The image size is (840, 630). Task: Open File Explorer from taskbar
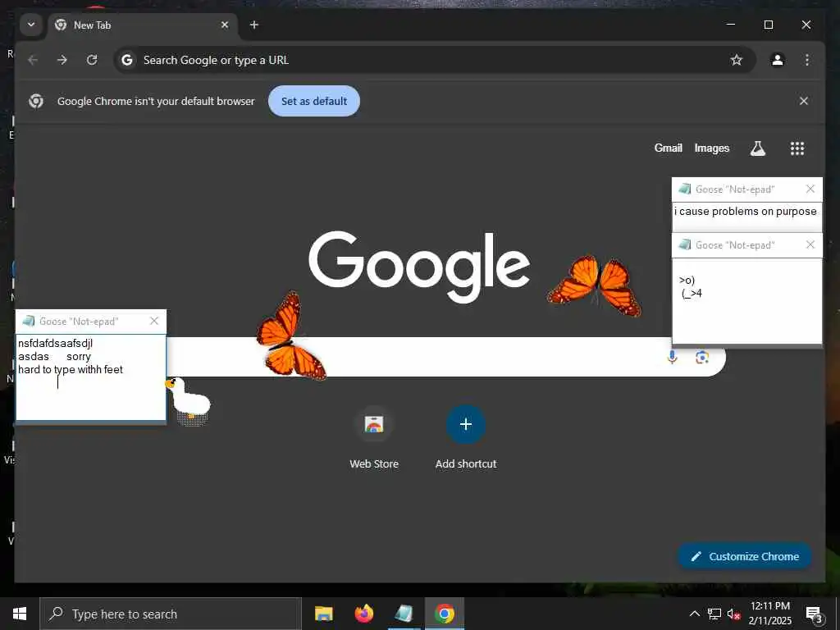pyautogui.click(x=323, y=614)
